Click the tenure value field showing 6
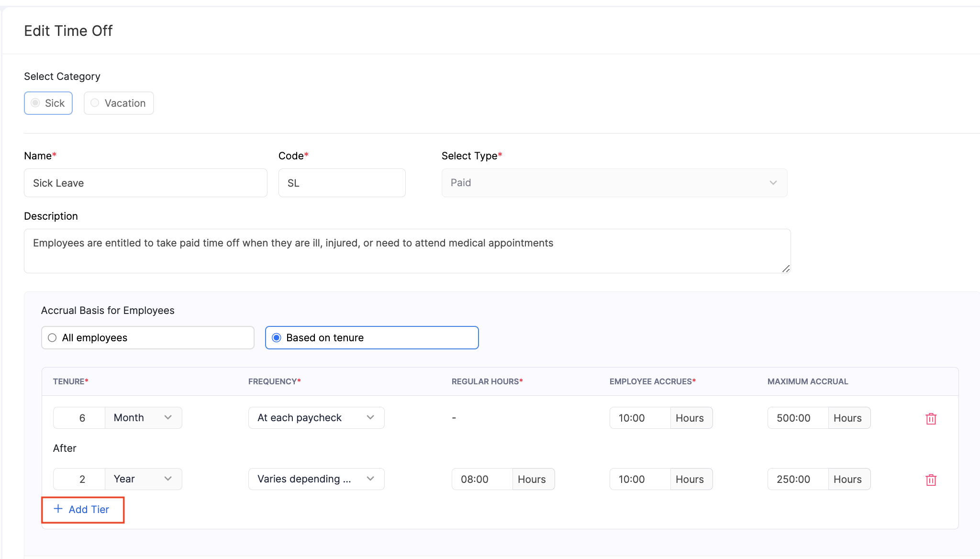This screenshot has width=980, height=559. tap(79, 418)
